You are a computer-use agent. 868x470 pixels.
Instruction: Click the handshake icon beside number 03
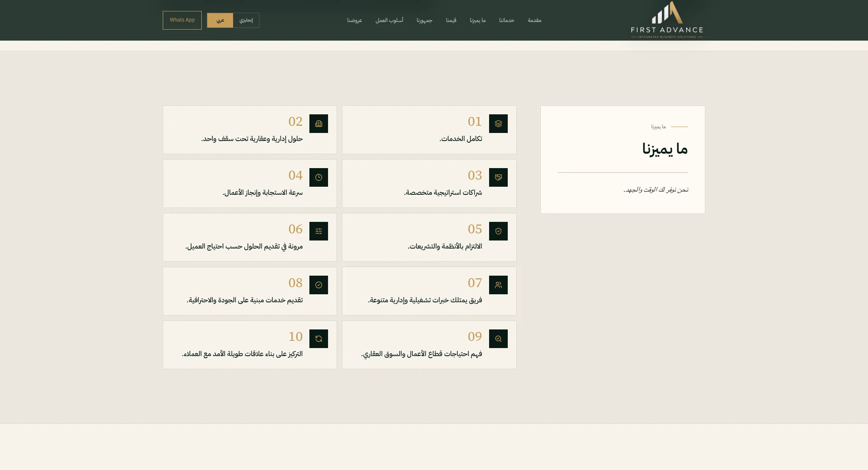498,177
